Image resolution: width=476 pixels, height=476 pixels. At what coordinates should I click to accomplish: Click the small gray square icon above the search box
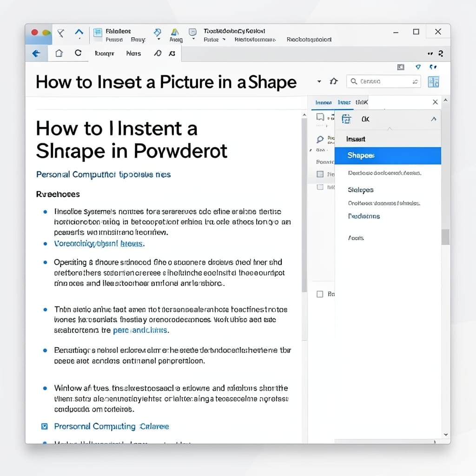coord(401,67)
